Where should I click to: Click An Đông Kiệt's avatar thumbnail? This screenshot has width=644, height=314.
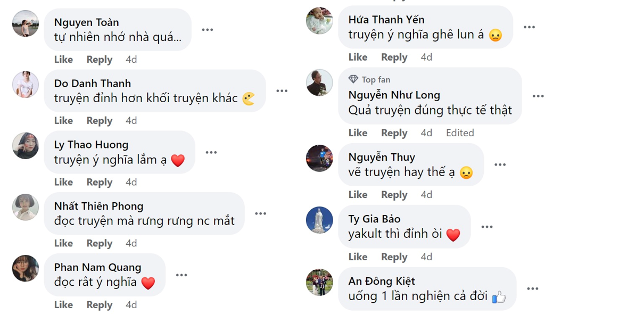[319, 282]
